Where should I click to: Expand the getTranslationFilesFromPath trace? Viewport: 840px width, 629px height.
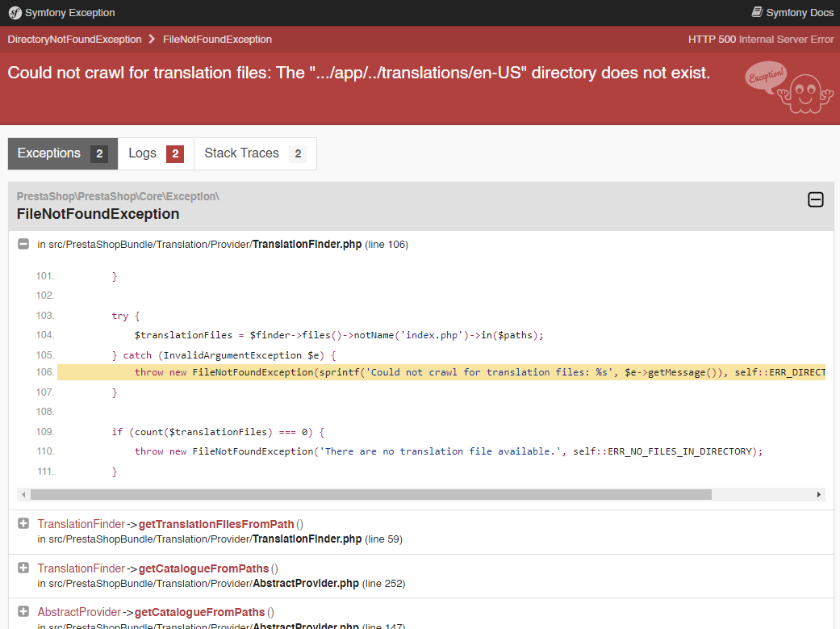pos(23,523)
